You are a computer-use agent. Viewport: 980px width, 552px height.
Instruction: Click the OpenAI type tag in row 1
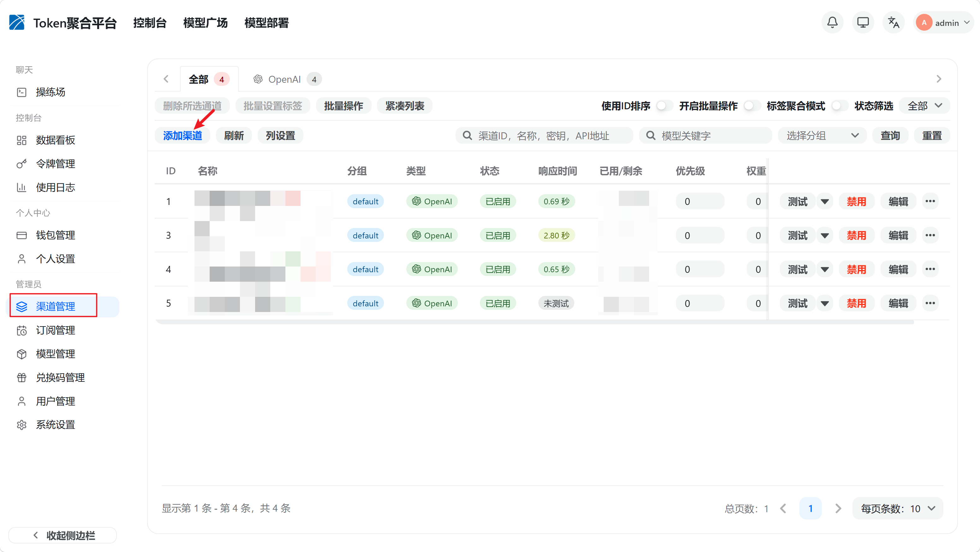pyautogui.click(x=432, y=201)
